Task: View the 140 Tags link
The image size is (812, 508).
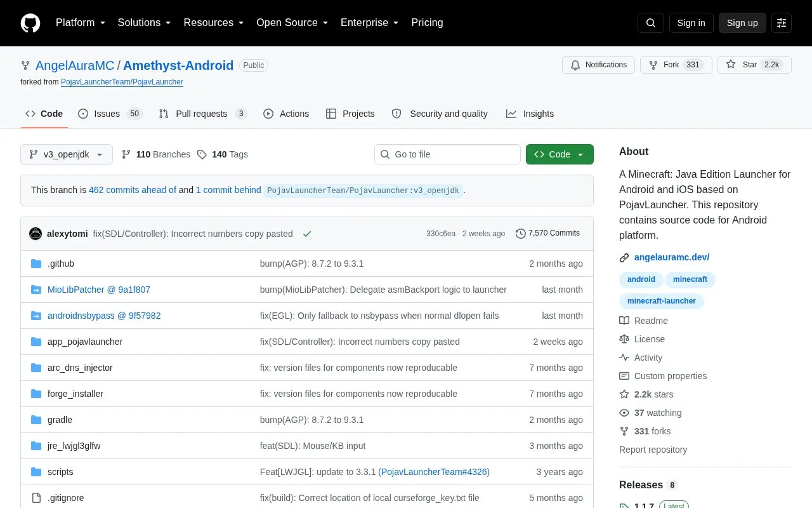Action: [222, 154]
